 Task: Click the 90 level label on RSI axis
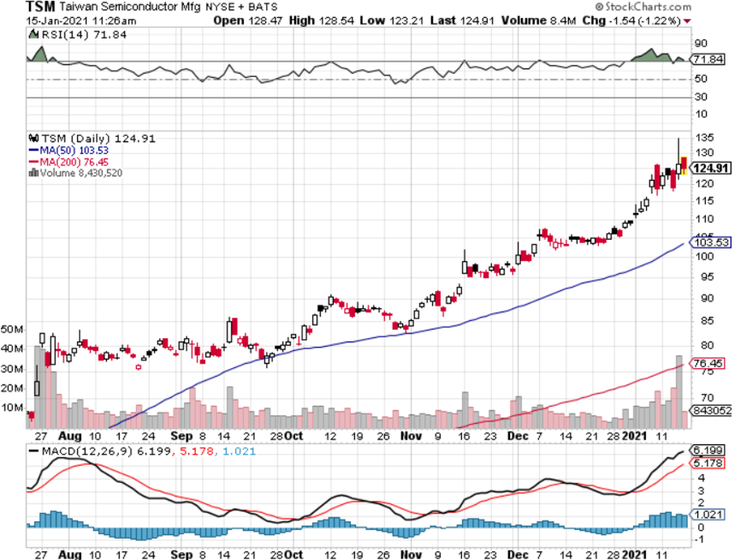click(x=701, y=43)
